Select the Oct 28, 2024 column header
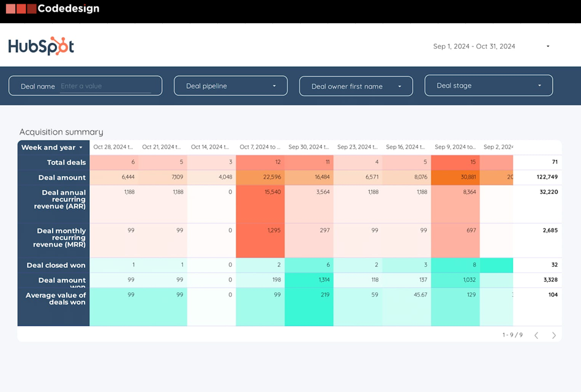Screen dimensions: 581x392 click(x=113, y=147)
